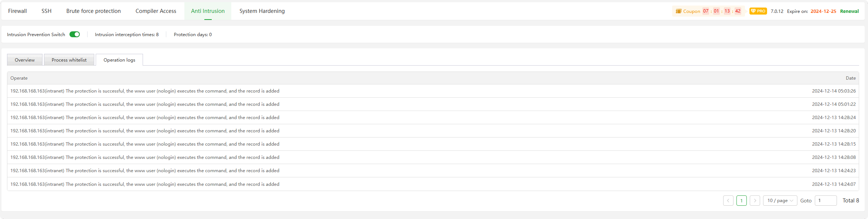
Task: Go to the Compiler Access tab
Action: (156, 11)
